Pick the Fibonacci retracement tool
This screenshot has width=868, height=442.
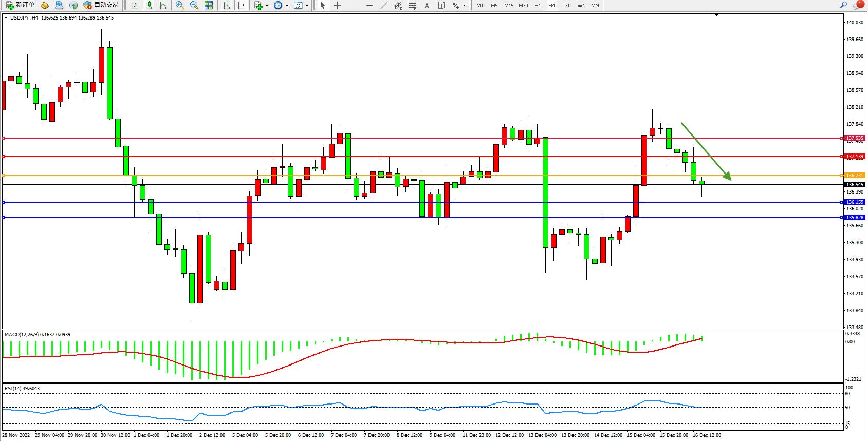[x=412, y=5]
